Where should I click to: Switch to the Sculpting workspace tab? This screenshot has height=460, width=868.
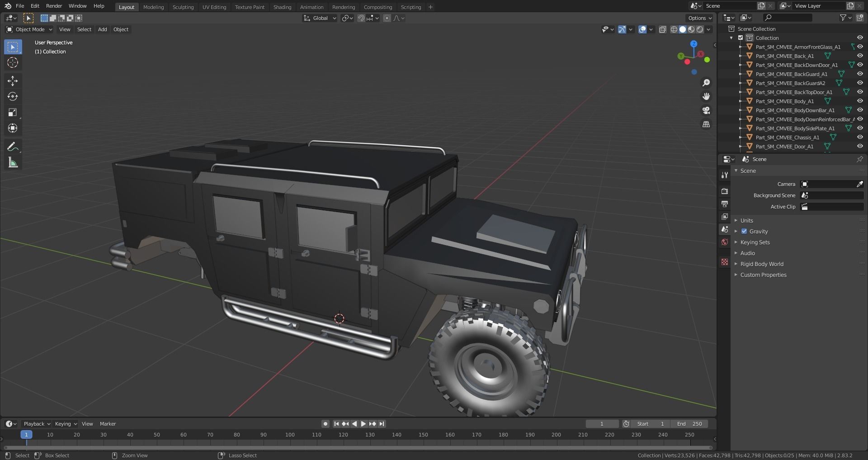[183, 7]
